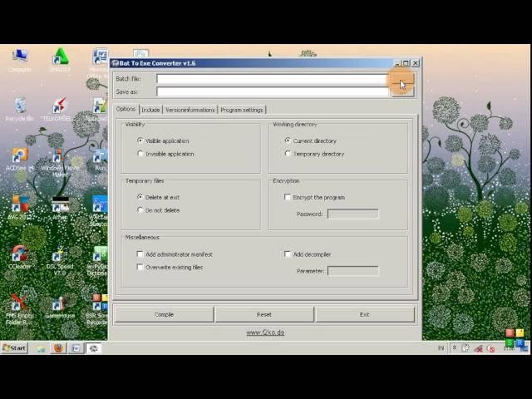Click the browse button next to Save as

[402, 92]
